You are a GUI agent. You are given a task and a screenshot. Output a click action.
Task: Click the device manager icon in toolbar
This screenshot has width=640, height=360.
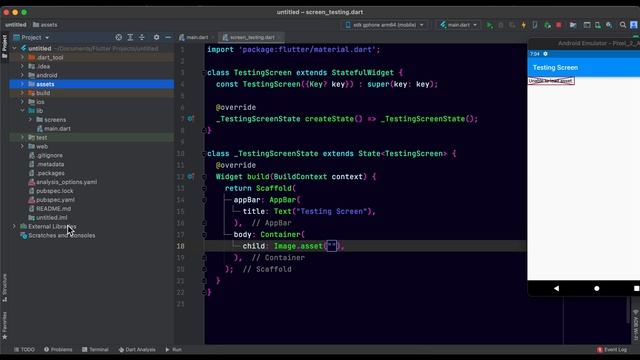pos(598,25)
